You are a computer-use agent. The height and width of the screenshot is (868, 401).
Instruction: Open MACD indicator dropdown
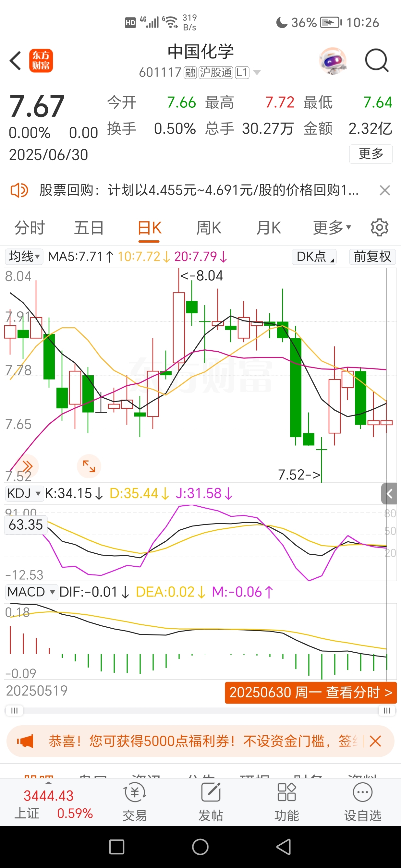pos(32,592)
